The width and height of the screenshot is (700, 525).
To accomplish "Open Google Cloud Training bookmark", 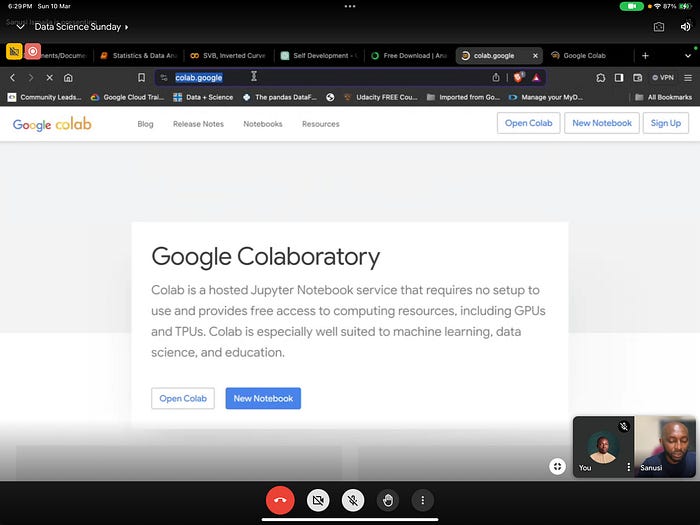I will 128,97.
